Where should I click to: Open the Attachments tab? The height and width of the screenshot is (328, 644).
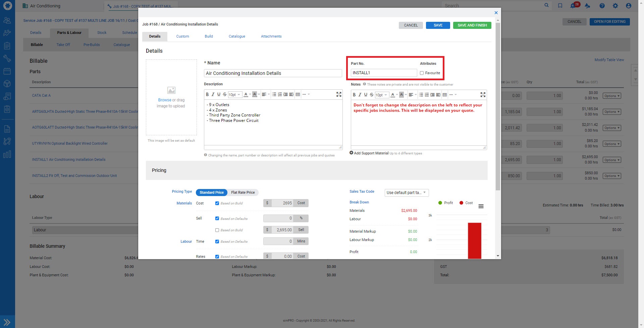click(x=271, y=36)
